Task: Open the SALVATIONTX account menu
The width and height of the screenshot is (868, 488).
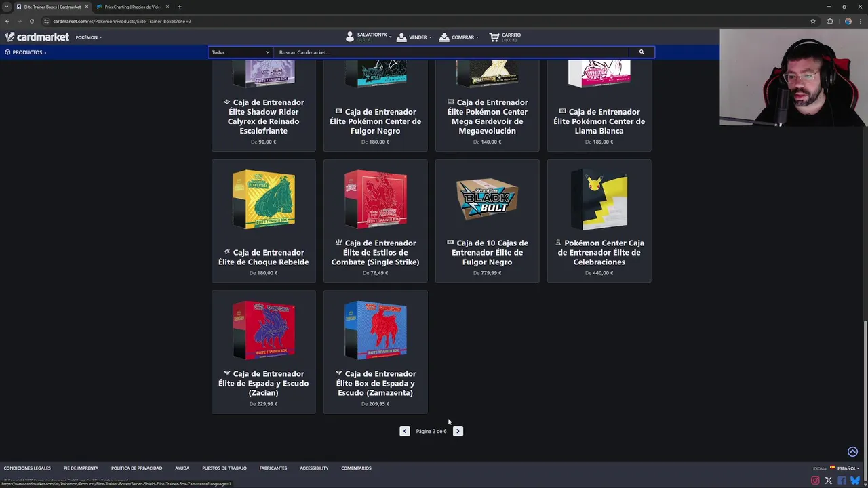Action: coord(368,37)
